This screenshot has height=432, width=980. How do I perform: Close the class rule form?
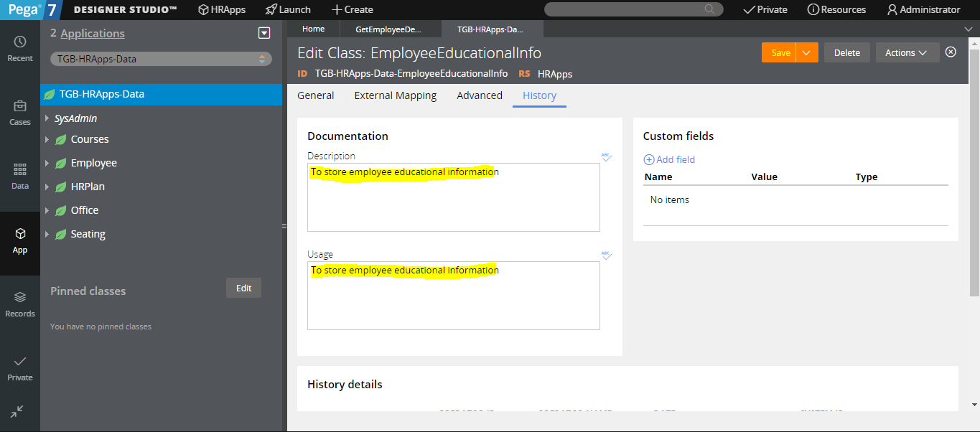pyautogui.click(x=951, y=52)
